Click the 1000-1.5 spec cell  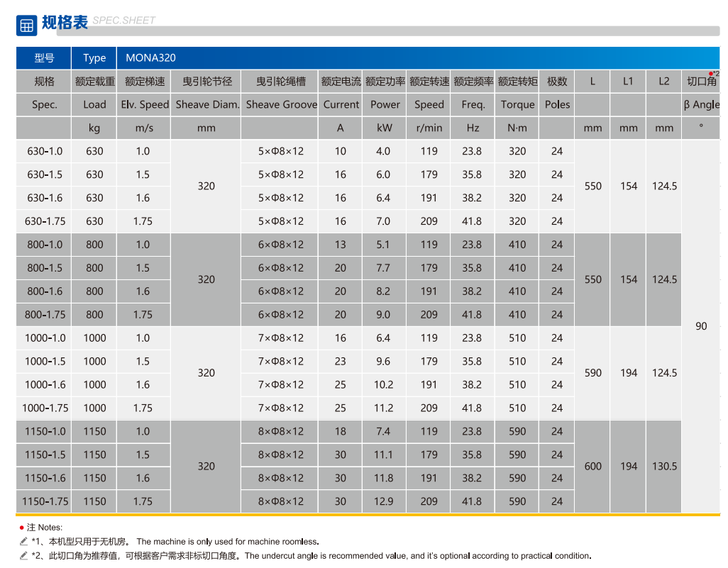(45, 362)
